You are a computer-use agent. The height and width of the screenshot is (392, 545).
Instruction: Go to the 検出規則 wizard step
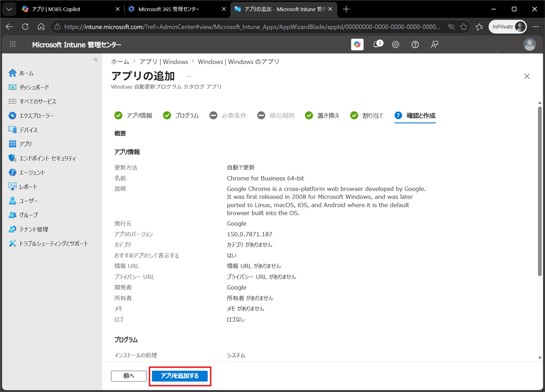276,115
